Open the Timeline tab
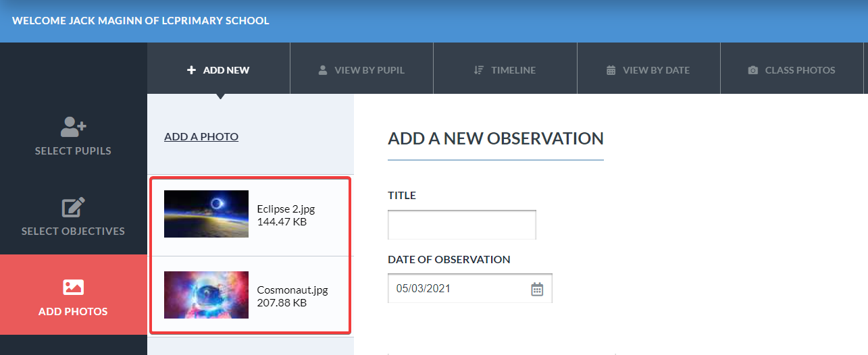The height and width of the screenshot is (355, 868). pyautogui.click(x=505, y=68)
